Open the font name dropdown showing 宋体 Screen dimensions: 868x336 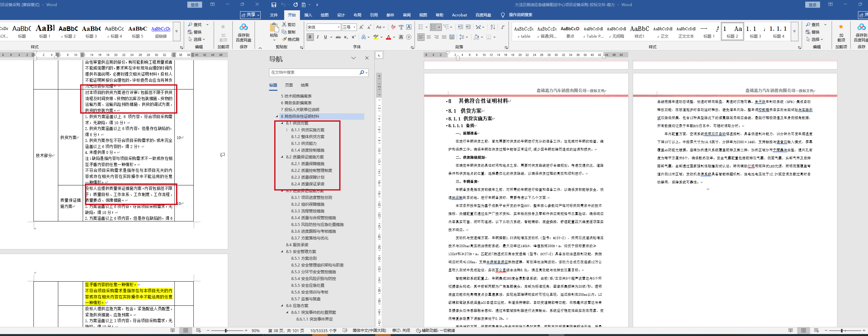pyautogui.click(x=323, y=27)
